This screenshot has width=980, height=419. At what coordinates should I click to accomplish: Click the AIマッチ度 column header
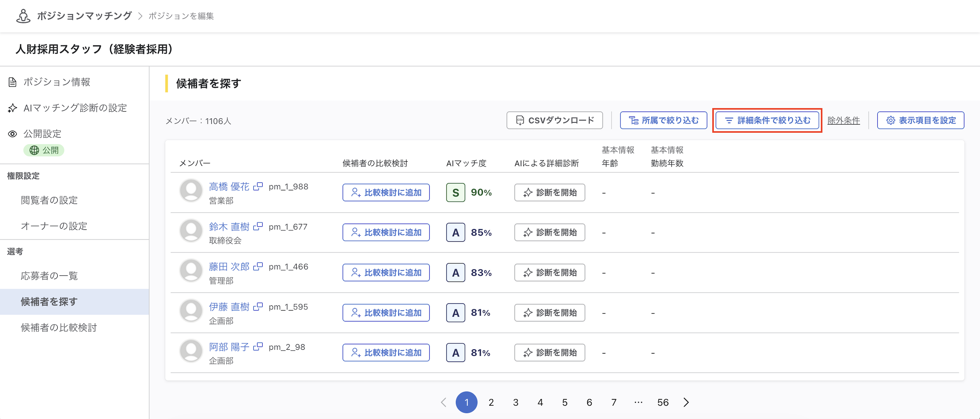(x=466, y=163)
